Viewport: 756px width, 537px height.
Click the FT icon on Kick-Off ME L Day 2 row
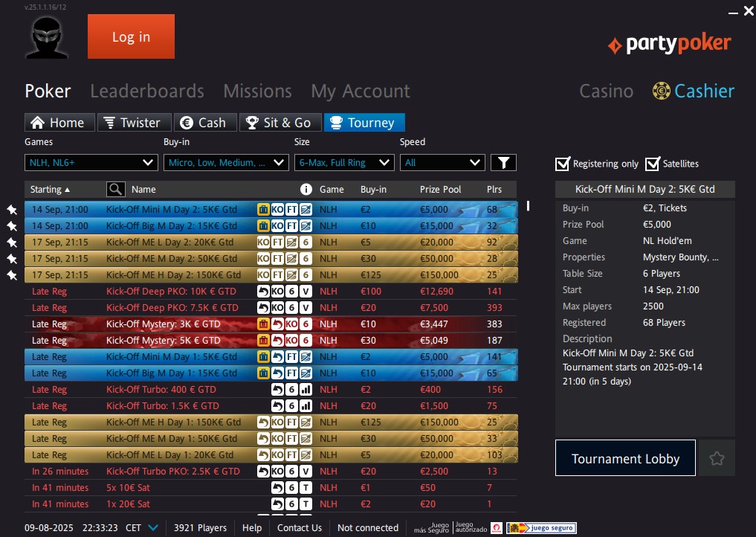(277, 242)
